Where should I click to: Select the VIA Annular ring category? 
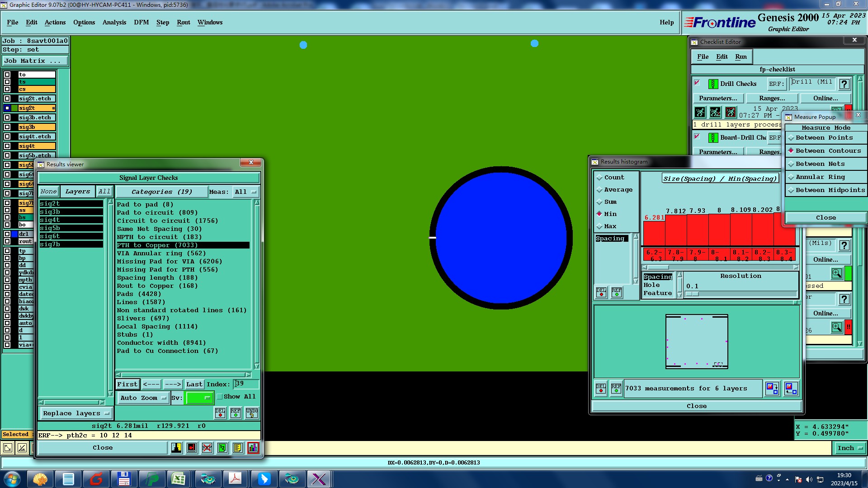(x=161, y=253)
